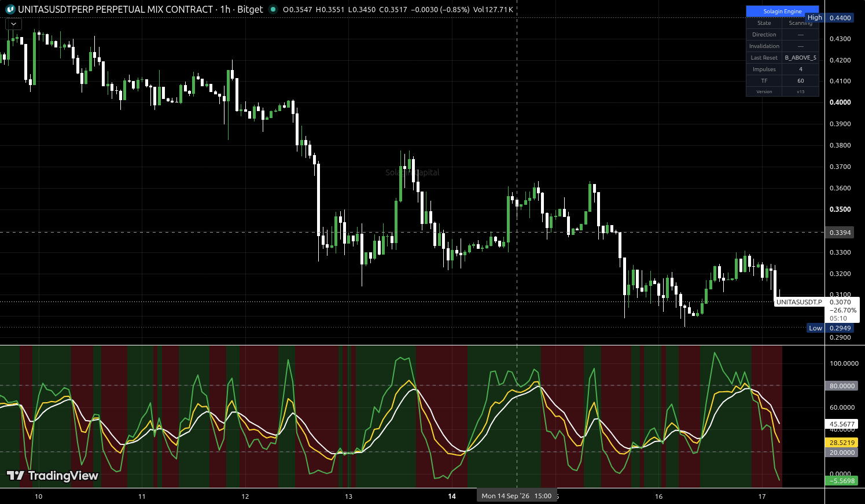Click the Direction row label in table

click(x=764, y=35)
